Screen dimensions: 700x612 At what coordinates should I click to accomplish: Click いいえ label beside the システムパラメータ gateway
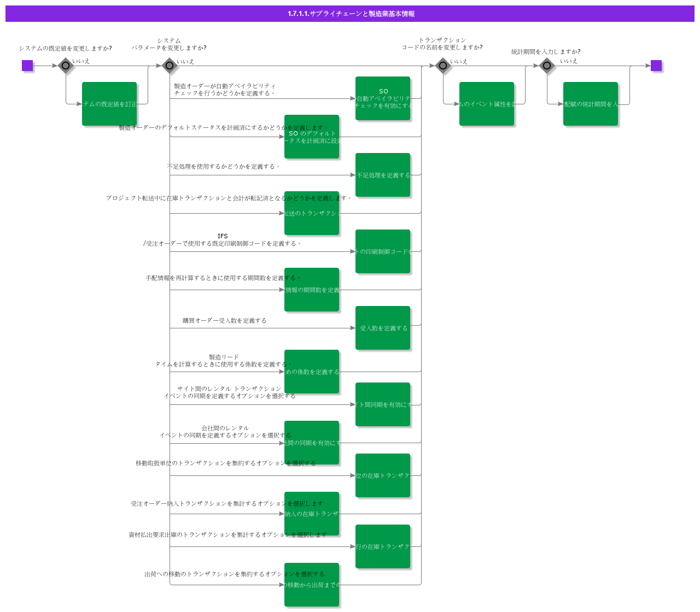(185, 61)
